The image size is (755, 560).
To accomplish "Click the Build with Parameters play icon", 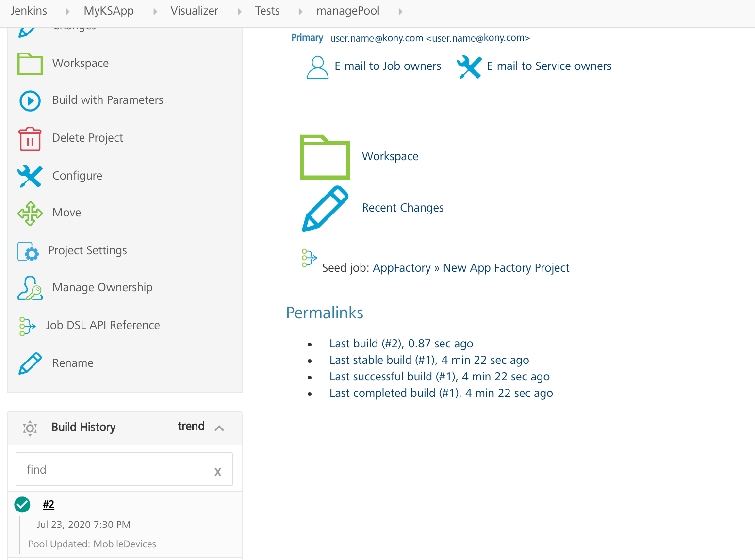I will (x=30, y=101).
